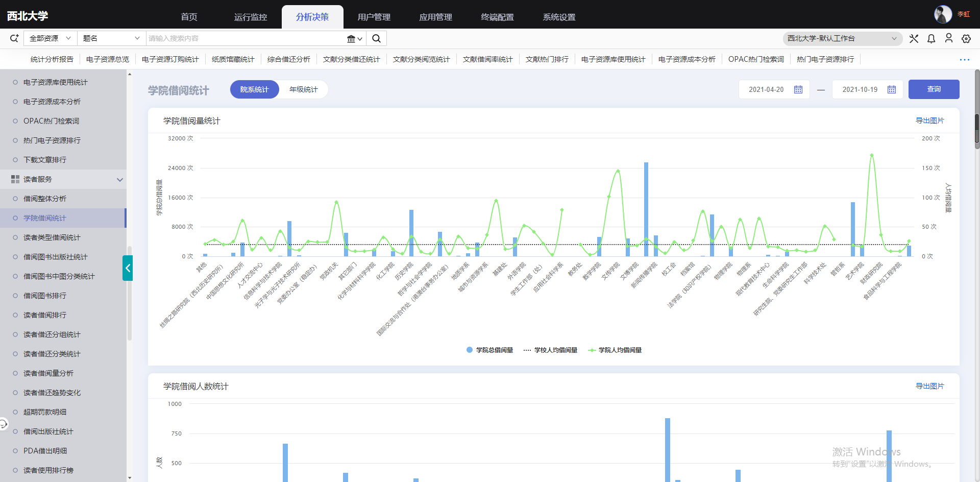The height and width of the screenshot is (482, 980).
Task: Click 导出图片 for 学院借阅量统计 chart
Action: (x=929, y=121)
